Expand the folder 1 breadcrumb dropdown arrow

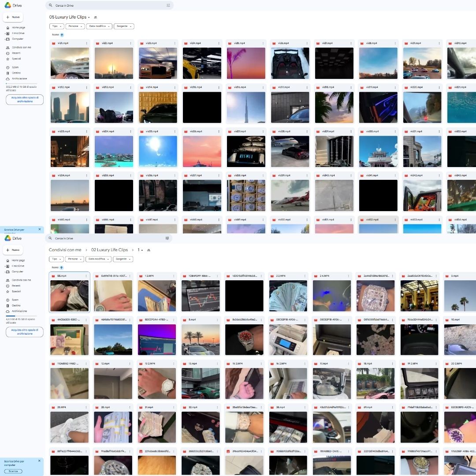coord(142,250)
